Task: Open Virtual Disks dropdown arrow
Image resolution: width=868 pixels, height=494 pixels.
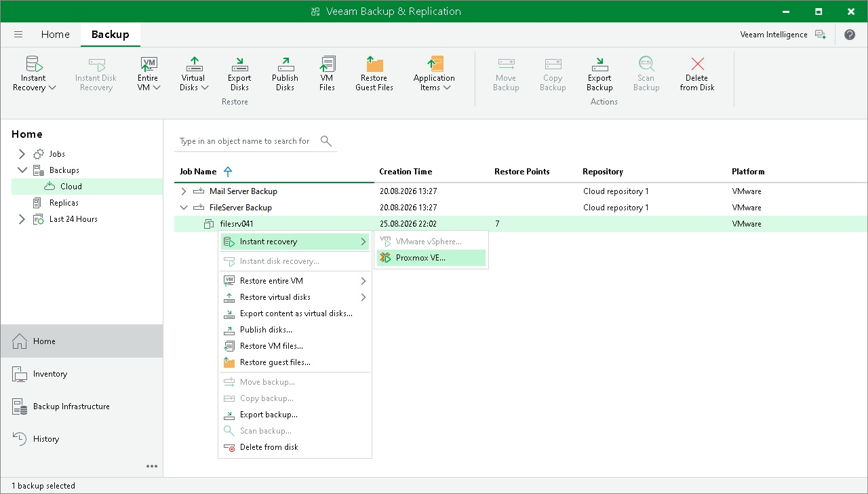Action: coord(205,88)
